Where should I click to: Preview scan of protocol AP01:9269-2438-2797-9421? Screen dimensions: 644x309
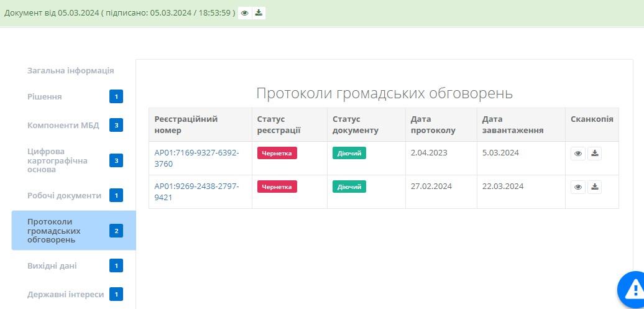[578, 187]
